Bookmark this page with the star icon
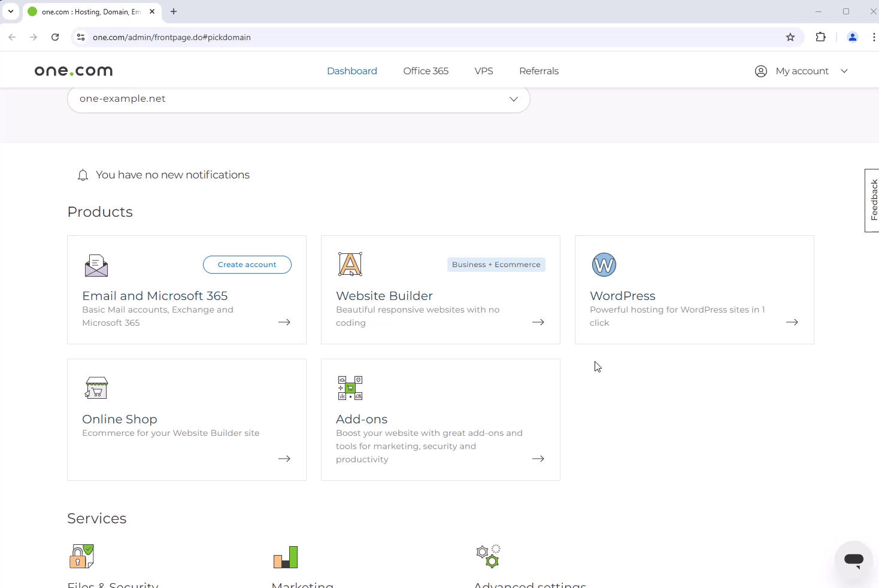879x588 pixels. click(790, 37)
